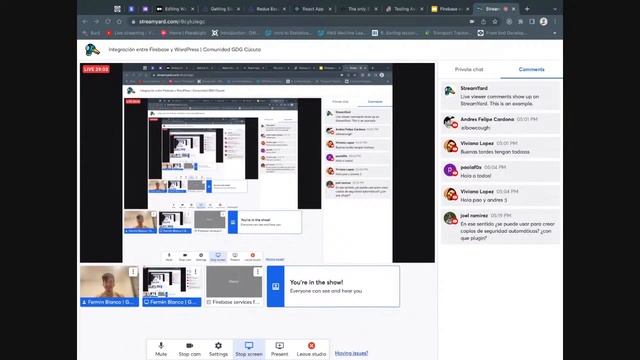Open the Intro to Statistics bookmark
Screen dimensions: 640x360
click(x=288, y=33)
